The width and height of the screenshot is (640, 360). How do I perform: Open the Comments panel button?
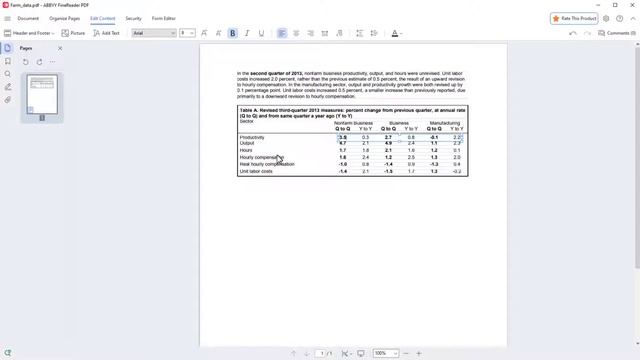[617, 33]
